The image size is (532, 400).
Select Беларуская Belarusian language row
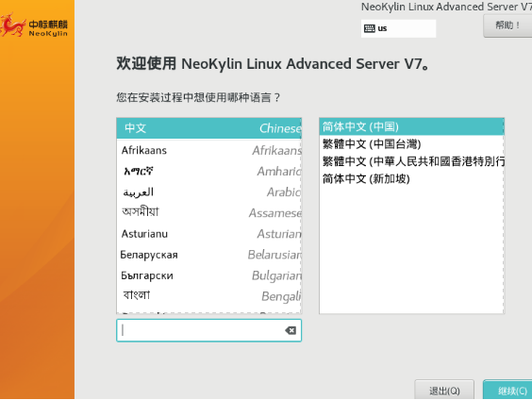[x=209, y=255]
